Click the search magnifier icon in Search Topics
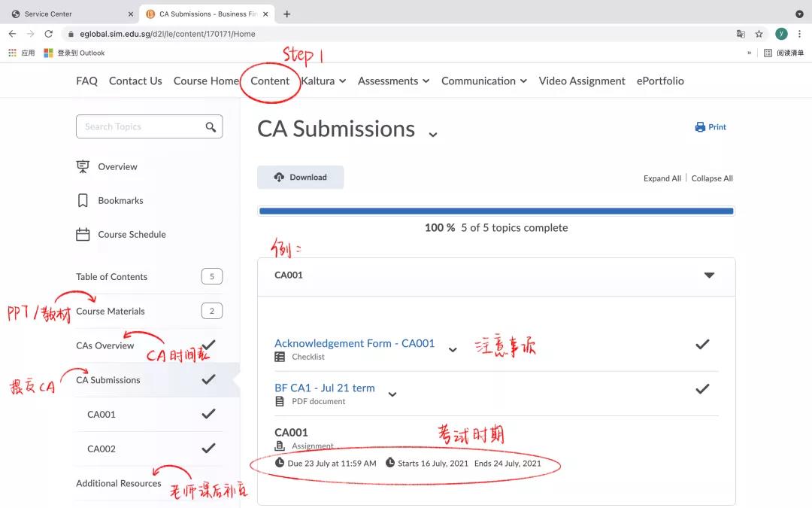This screenshot has width=812, height=508. click(211, 127)
